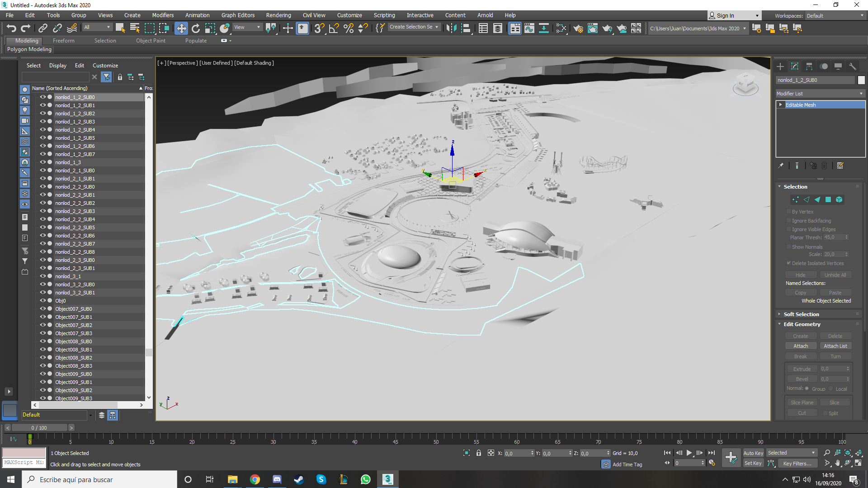This screenshot has height=488, width=868.
Task: Click the time slider 0 / 100
Action: [39, 428]
